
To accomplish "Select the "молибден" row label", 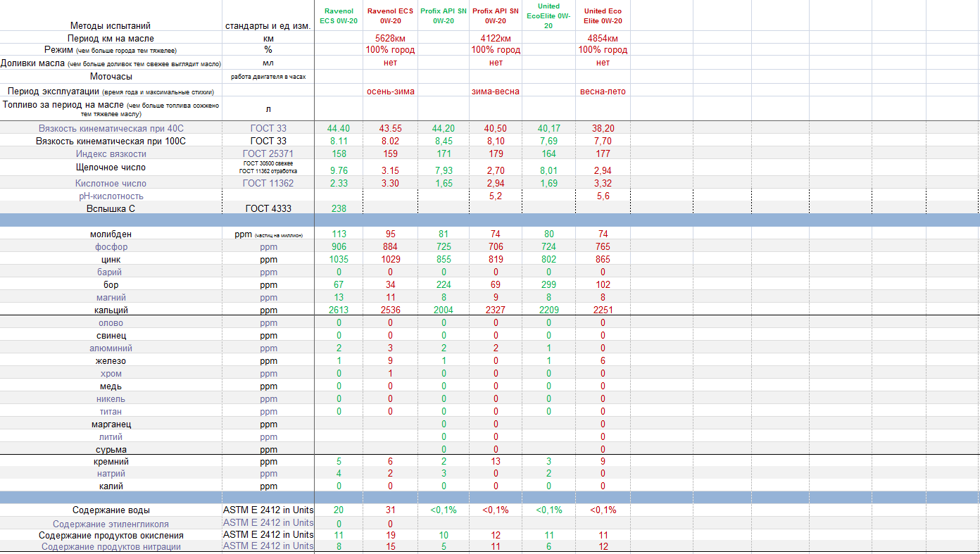I will (x=111, y=234).
